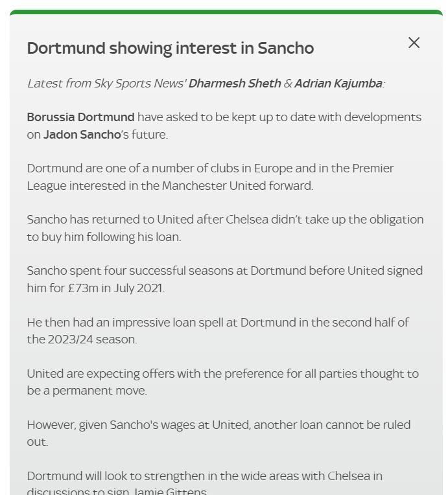The width and height of the screenshot is (448, 495).
Task: Open reporter Dharmesh Sheth's name
Action: pos(235,84)
